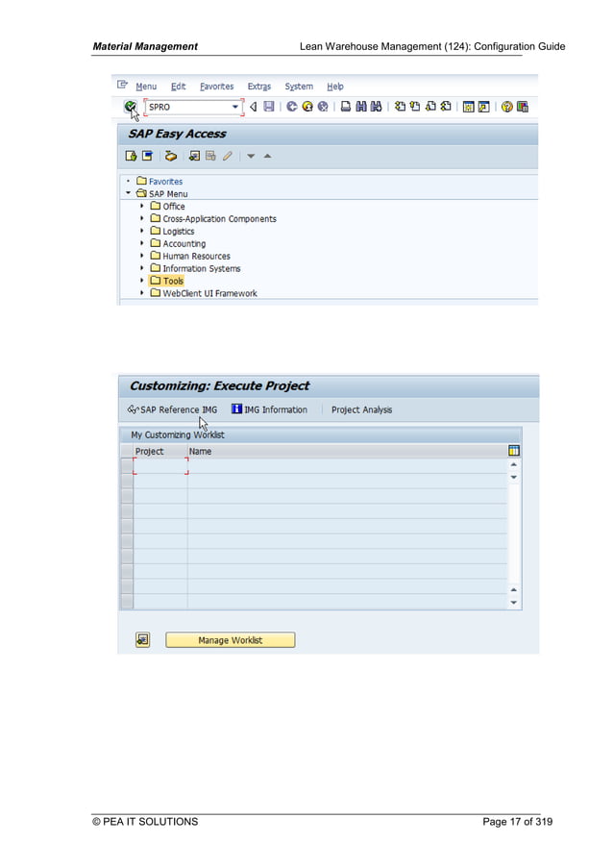The height and width of the screenshot is (868, 613).
Task: Click the Create New Session icon
Action: 468,107
